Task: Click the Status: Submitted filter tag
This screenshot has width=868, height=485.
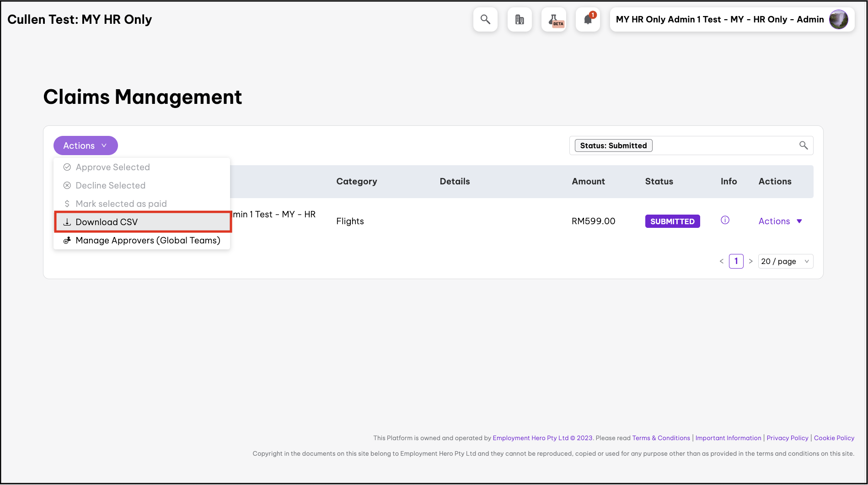Action: click(x=613, y=145)
